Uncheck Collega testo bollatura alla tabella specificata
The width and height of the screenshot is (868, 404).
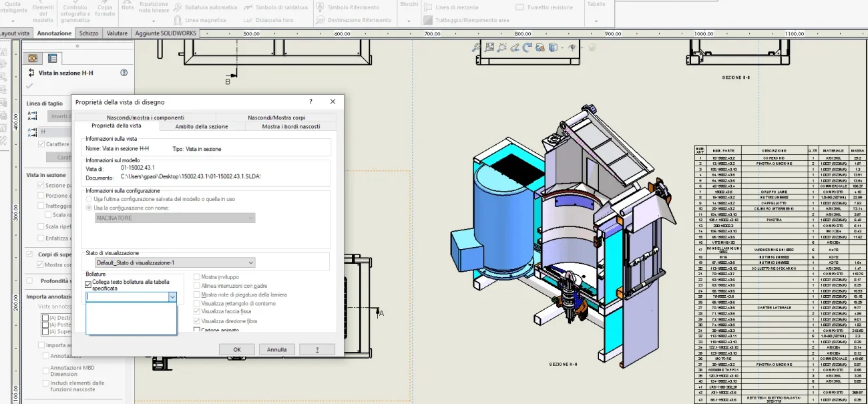(88, 284)
